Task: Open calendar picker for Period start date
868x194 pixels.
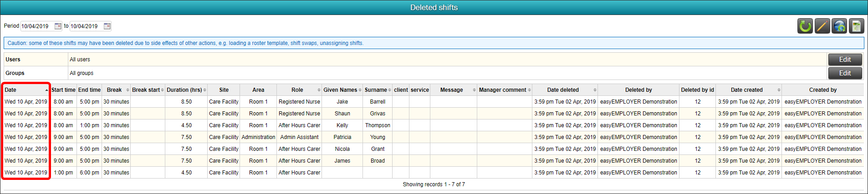Action: (x=58, y=26)
